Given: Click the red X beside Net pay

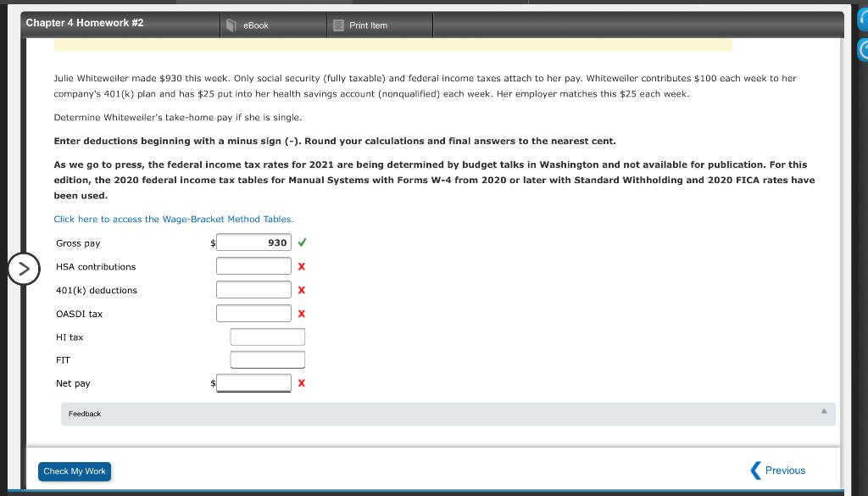Looking at the screenshot, I should tap(301, 383).
